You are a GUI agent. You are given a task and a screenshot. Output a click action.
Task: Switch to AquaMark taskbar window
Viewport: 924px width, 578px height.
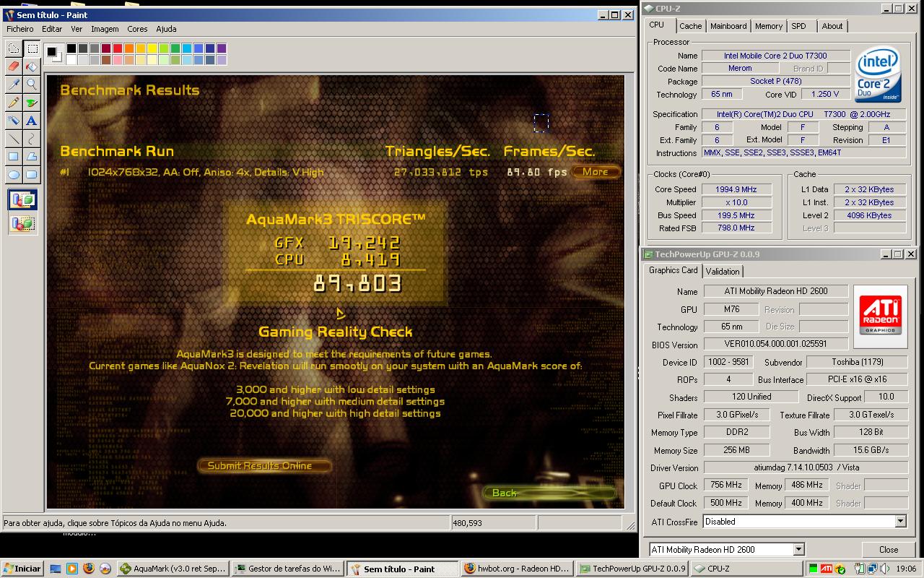(173, 569)
